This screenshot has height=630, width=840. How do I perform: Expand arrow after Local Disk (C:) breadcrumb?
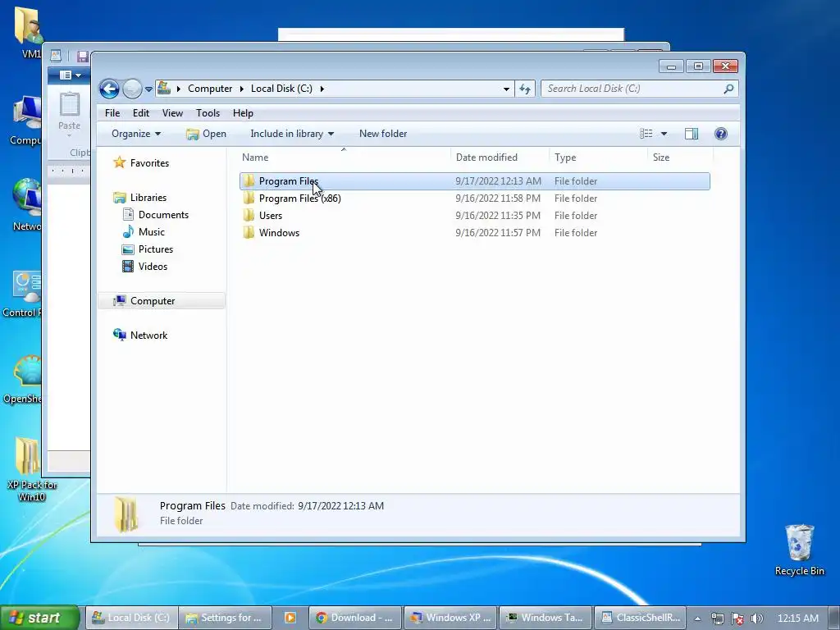coord(322,89)
